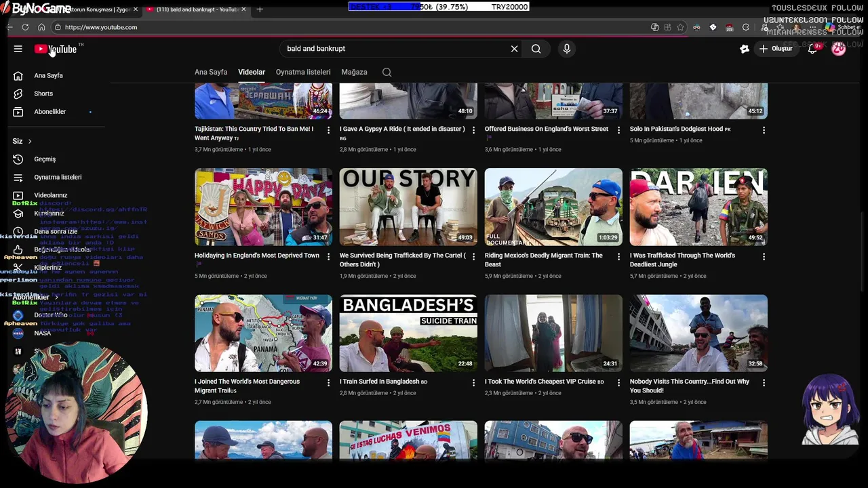Open the Panama map thumbnail video

point(263,333)
